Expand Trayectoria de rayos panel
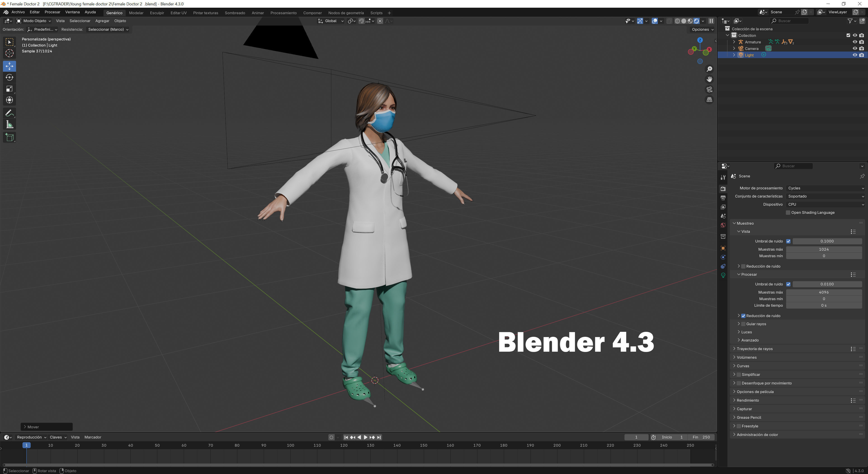This screenshot has width=868, height=474. (x=755, y=349)
